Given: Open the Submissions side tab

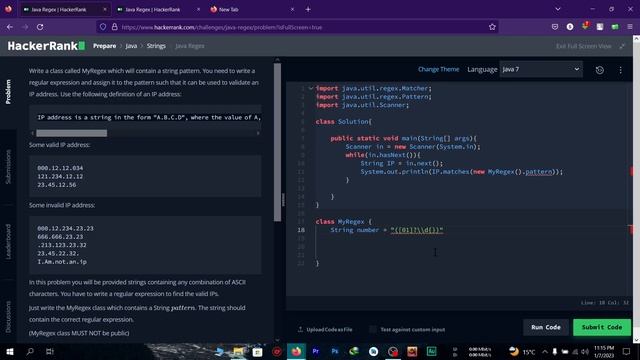Looking at the screenshot, I should pos(8,167).
